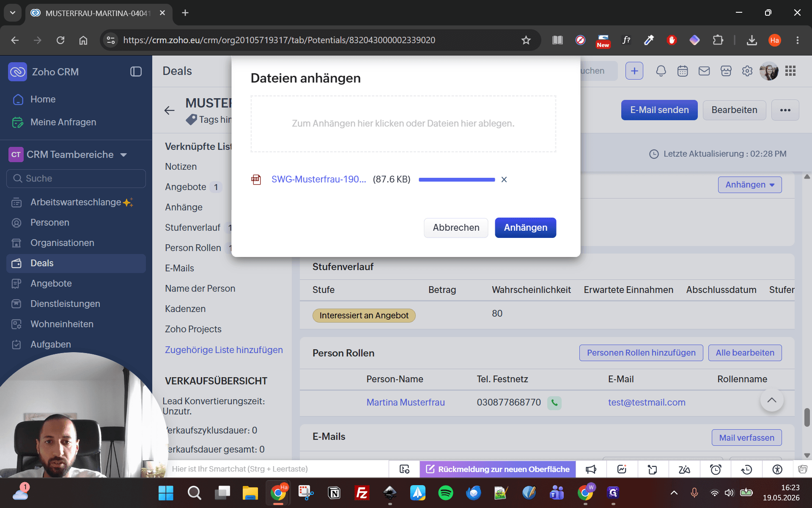The width and height of the screenshot is (812, 508).
Task: Open the apps grid launcher icon
Action: [790, 71]
